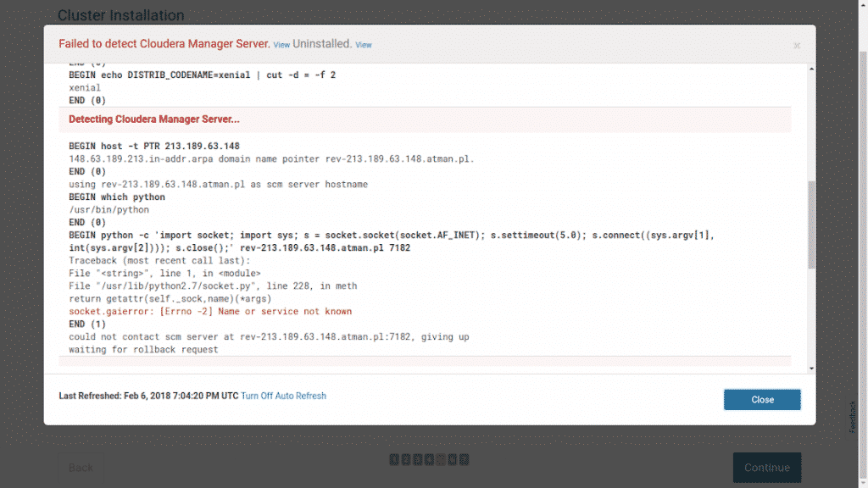Viewport: 868px width, 488px height.
Task: Click the second wizard step indicator
Action: 404,459
